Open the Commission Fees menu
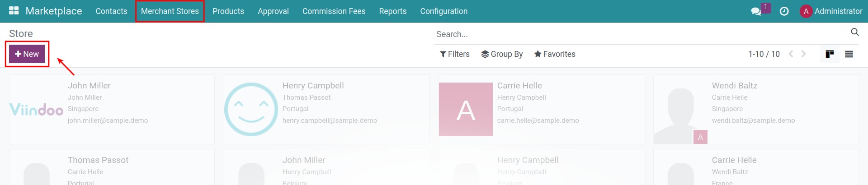 pos(334,11)
